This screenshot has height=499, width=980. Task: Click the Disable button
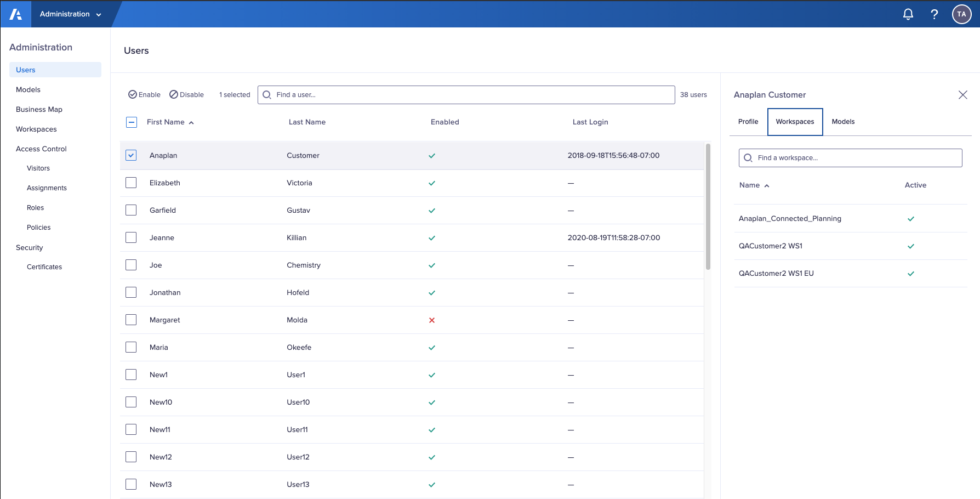[x=187, y=95]
